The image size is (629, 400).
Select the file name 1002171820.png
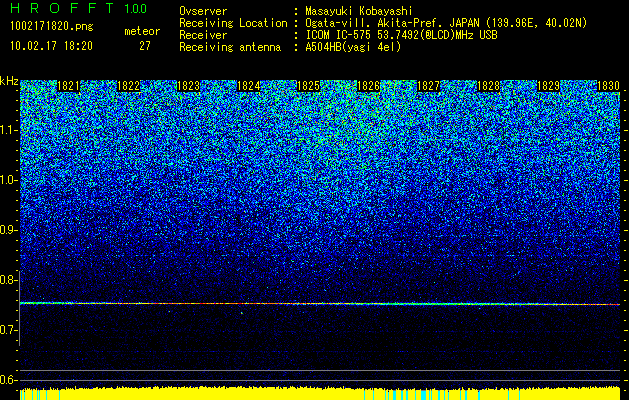click(x=52, y=27)
